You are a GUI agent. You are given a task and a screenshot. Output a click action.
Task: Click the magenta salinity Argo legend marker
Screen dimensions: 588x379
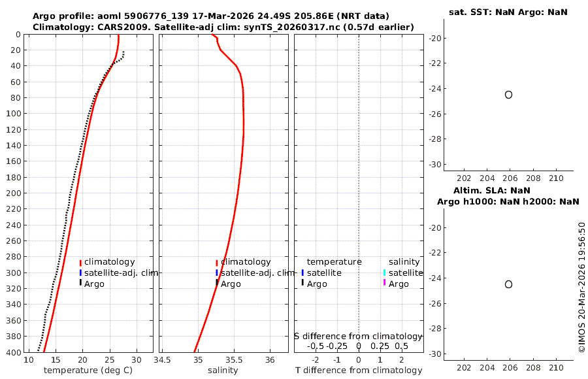point(384,282)
